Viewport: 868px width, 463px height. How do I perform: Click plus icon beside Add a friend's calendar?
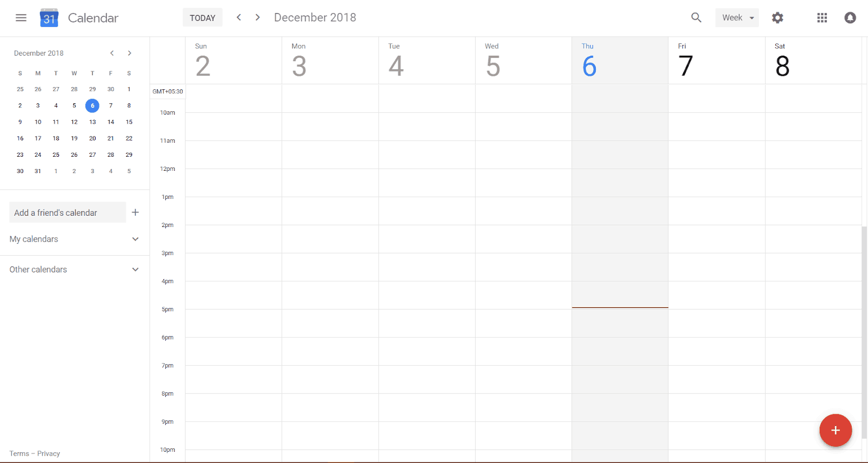coord(135,212)
